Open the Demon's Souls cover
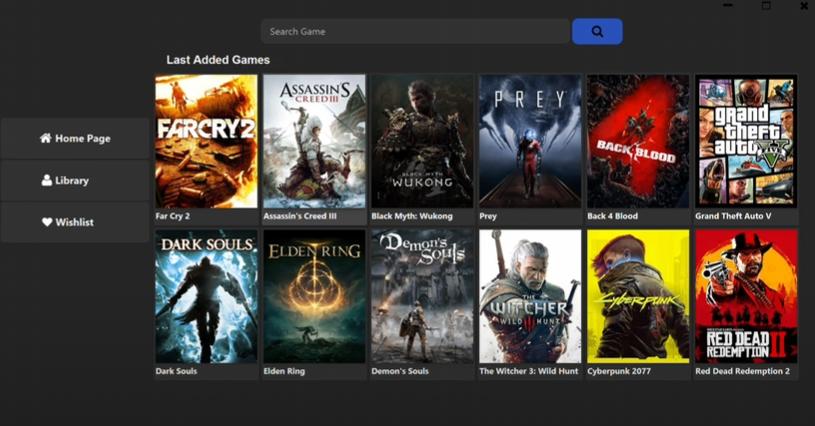 422,296
